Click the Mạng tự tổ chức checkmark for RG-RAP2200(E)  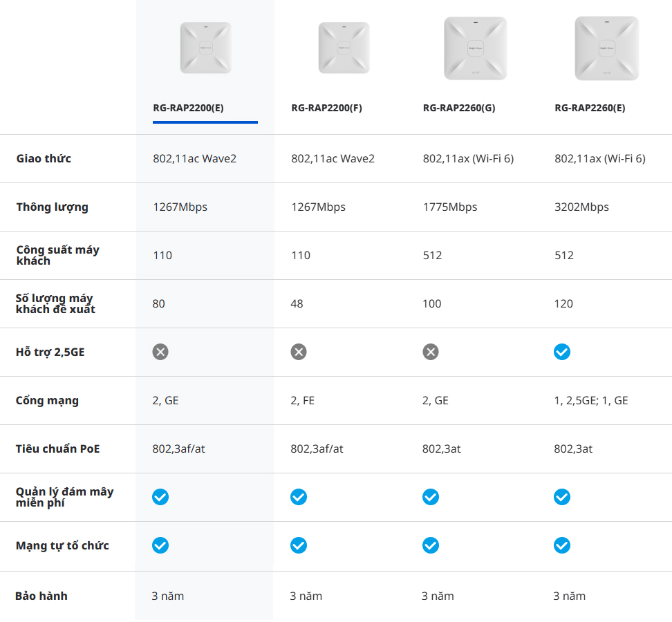160,545
